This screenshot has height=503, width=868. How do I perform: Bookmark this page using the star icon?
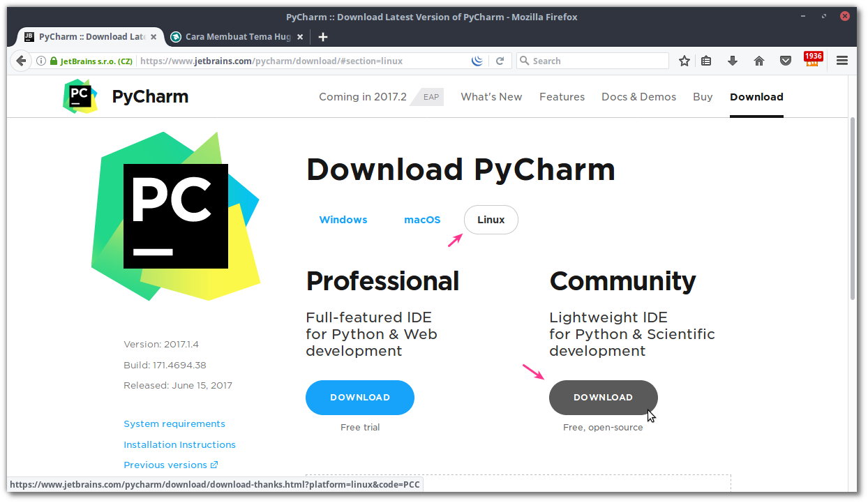[684, 61]
